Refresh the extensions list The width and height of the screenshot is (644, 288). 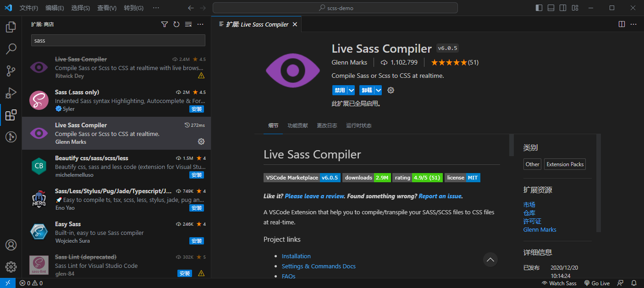(176, 24)
